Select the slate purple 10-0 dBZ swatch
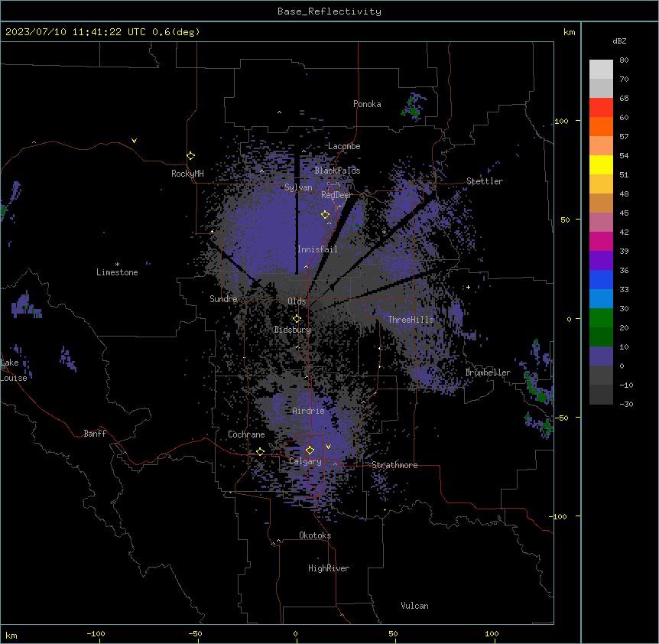Screen dimensions: 659x644 [601, 356]
